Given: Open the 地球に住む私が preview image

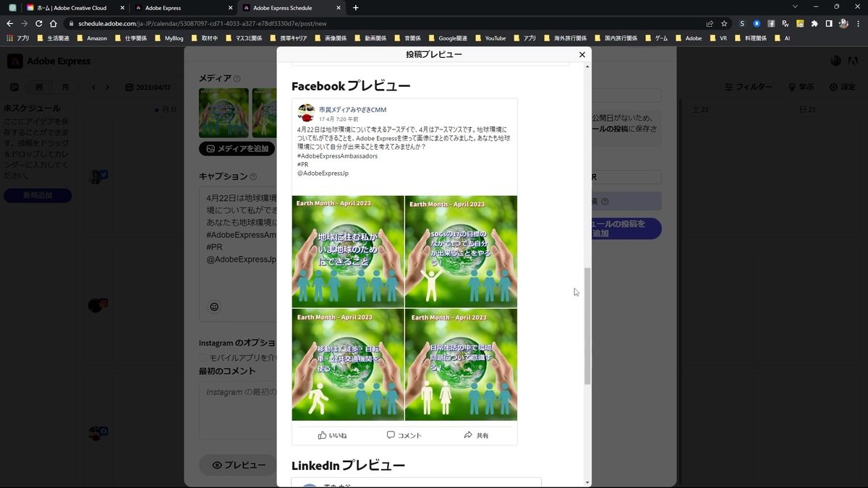Looking at the screenshot, I should (348, 252).
